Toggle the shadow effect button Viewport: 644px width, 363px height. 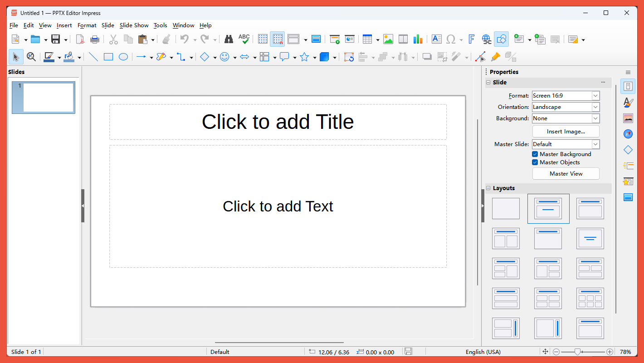[427, 57]
